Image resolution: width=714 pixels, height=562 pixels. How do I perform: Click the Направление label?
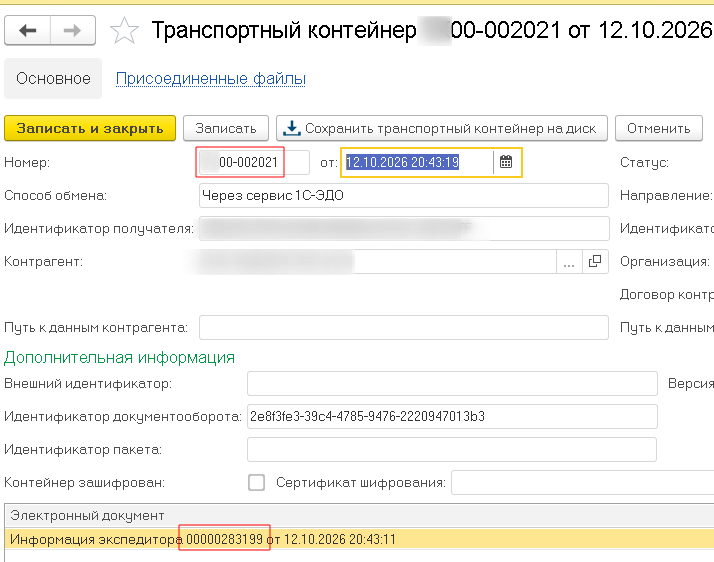666,195
